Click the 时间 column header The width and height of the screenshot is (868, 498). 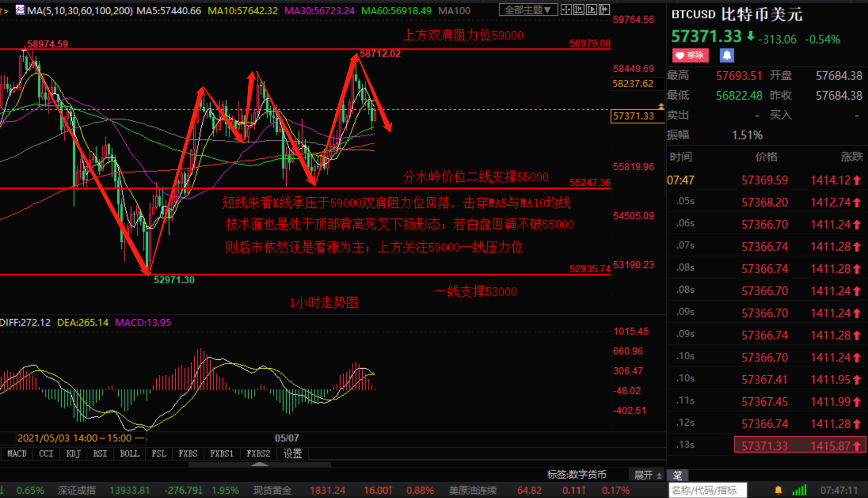click(681, 157)
